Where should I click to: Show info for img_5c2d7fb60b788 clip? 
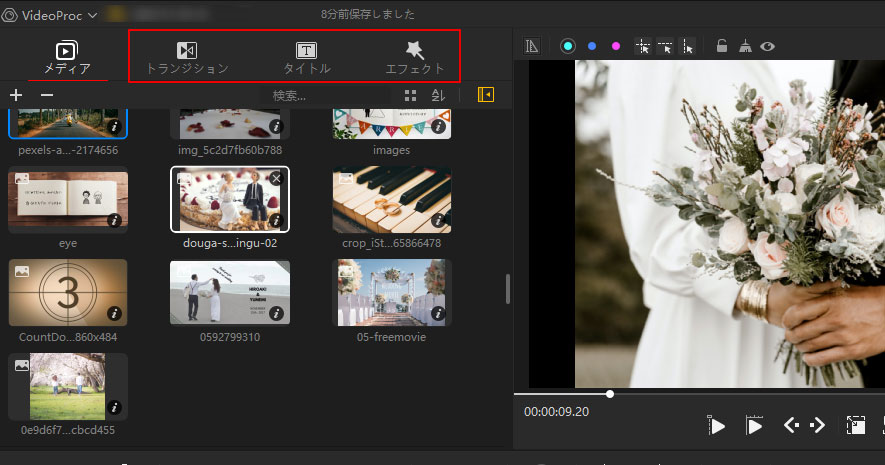tap(276, 126)
